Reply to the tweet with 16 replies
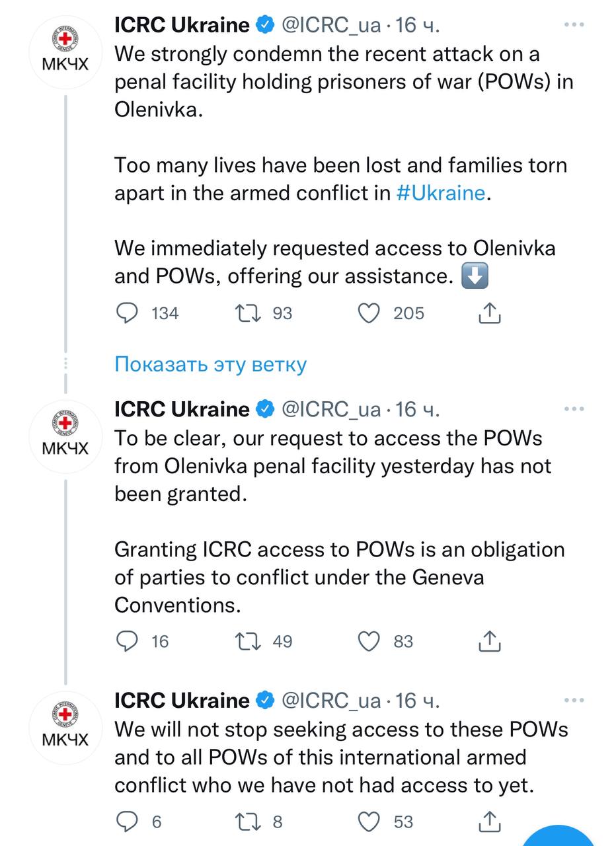 (126, 641)
